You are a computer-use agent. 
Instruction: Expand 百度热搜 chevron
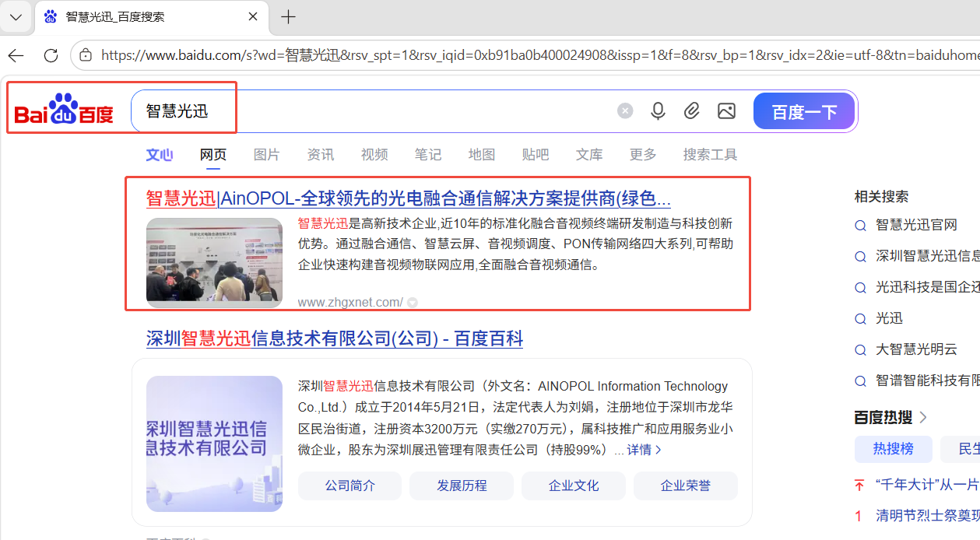point(923,418)
